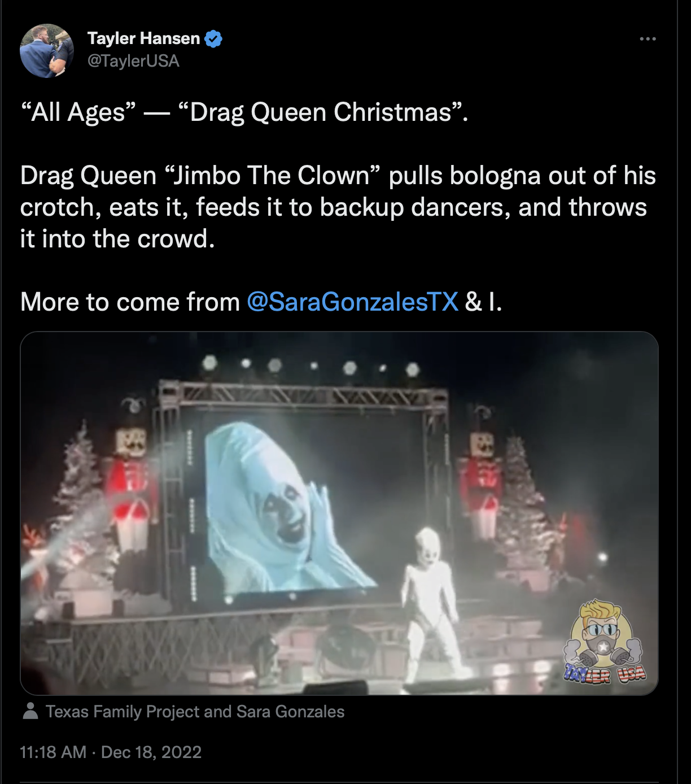The image size is (691, 784).
Task: Click the 11:18 AM timestamp
Action: pos(53,752)
